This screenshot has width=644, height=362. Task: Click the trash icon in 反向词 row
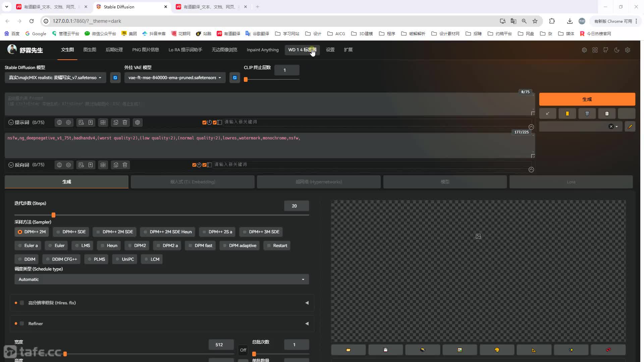click(x=125, y=165)
